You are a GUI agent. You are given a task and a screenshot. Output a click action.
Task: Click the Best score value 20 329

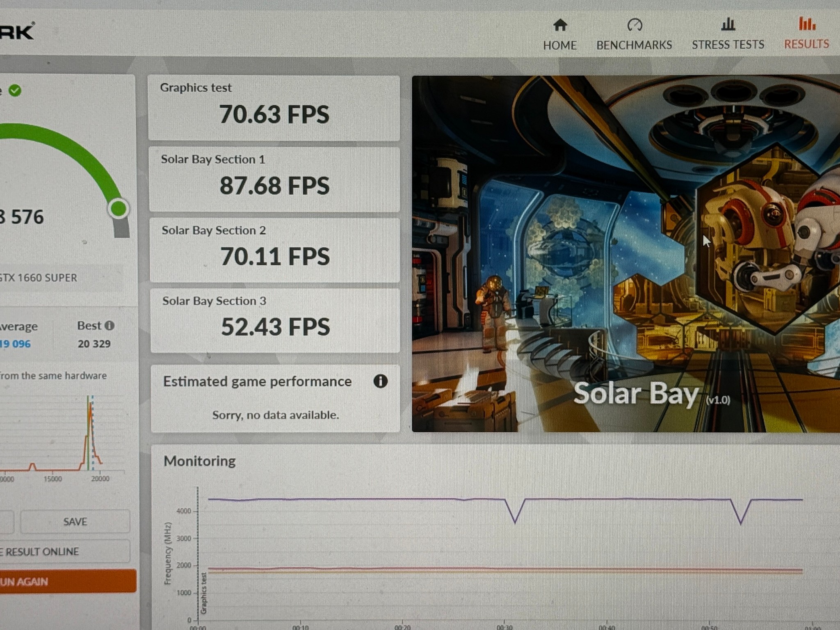(x=94, y=344)
